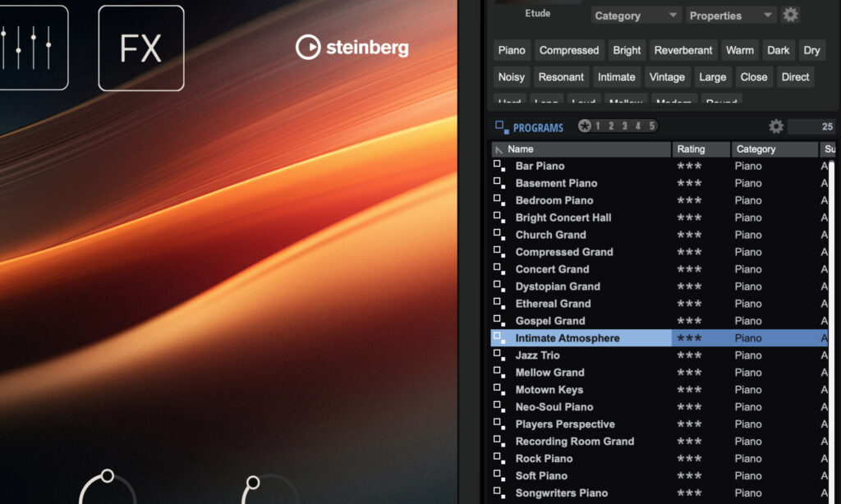Click the program icon beside Rock Piano

coord(499,458)
